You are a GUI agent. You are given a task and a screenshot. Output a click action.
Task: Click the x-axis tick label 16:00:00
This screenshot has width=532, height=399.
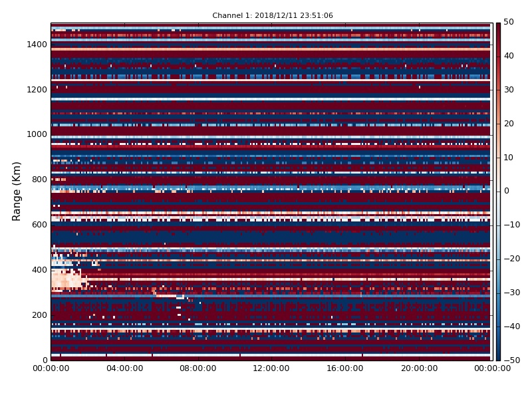click(x=345, y=368)
